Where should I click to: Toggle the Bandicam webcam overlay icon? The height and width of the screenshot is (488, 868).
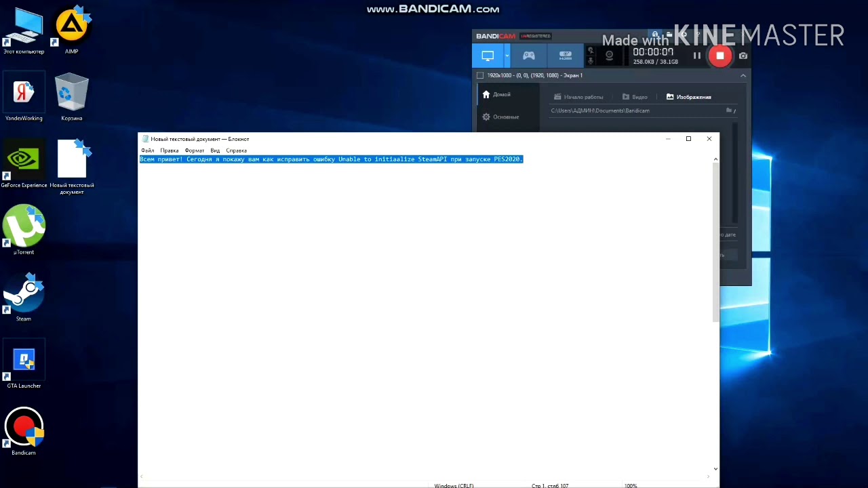tap(609, 56)
